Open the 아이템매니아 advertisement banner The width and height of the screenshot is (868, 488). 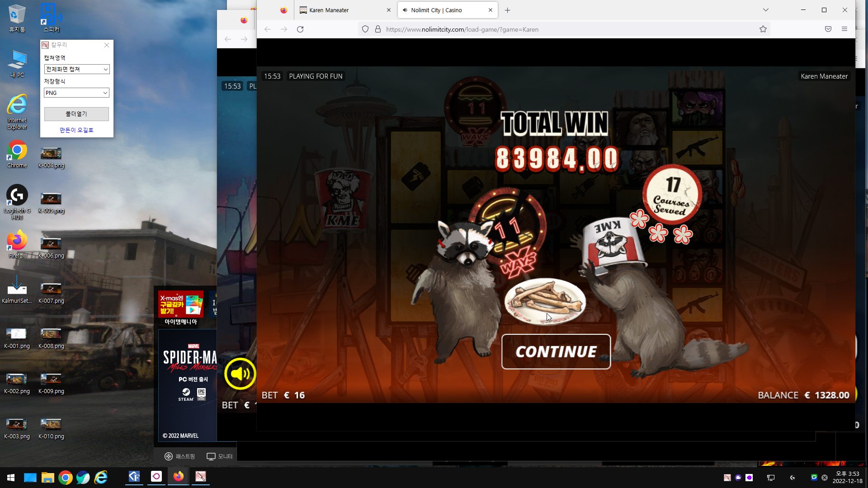181,308
